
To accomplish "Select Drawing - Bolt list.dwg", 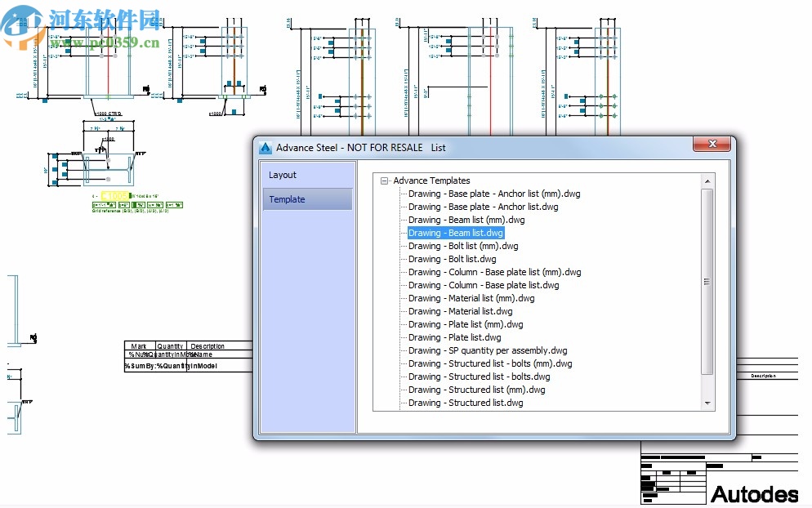I will [x=450, y=259].
